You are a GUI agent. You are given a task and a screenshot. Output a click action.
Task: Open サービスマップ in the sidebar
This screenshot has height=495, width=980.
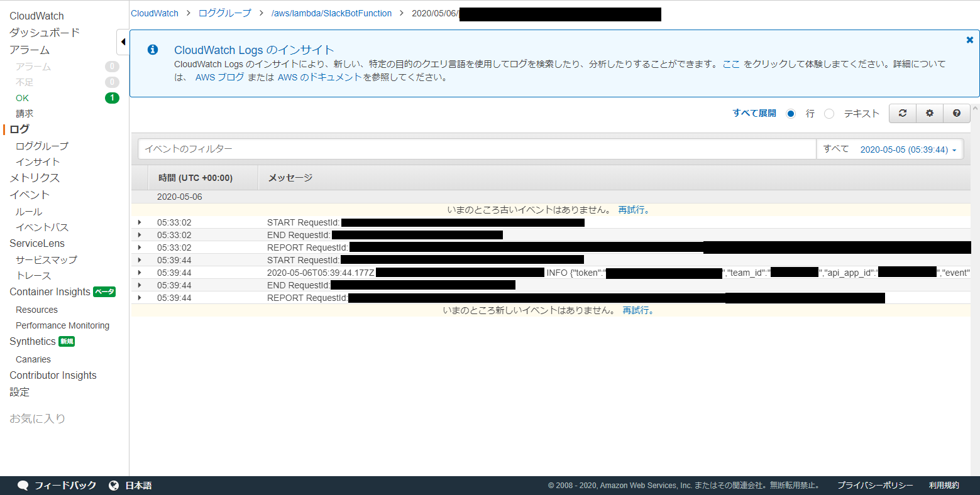pos(47,259)
